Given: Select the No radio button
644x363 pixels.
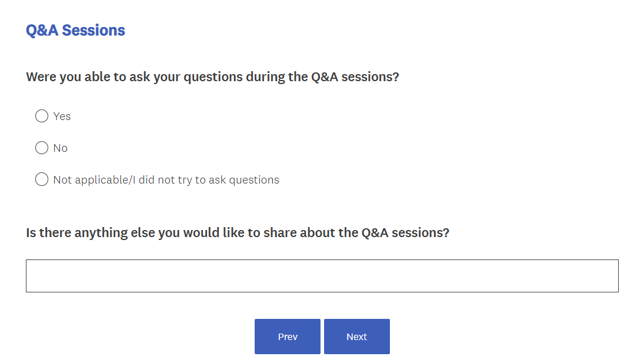Looking at the screenshot, I should (42, 148).
